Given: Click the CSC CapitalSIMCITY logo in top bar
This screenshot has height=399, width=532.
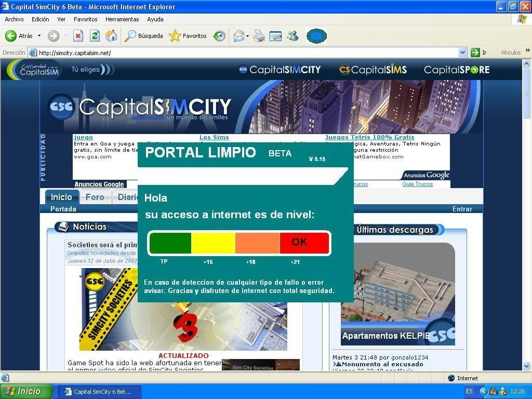Looking at the screenshot, I should click(x=280, y=69).
